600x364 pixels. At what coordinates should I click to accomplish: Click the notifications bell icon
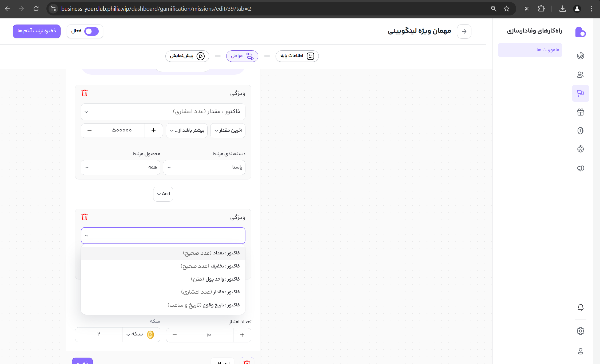[580, 307]
